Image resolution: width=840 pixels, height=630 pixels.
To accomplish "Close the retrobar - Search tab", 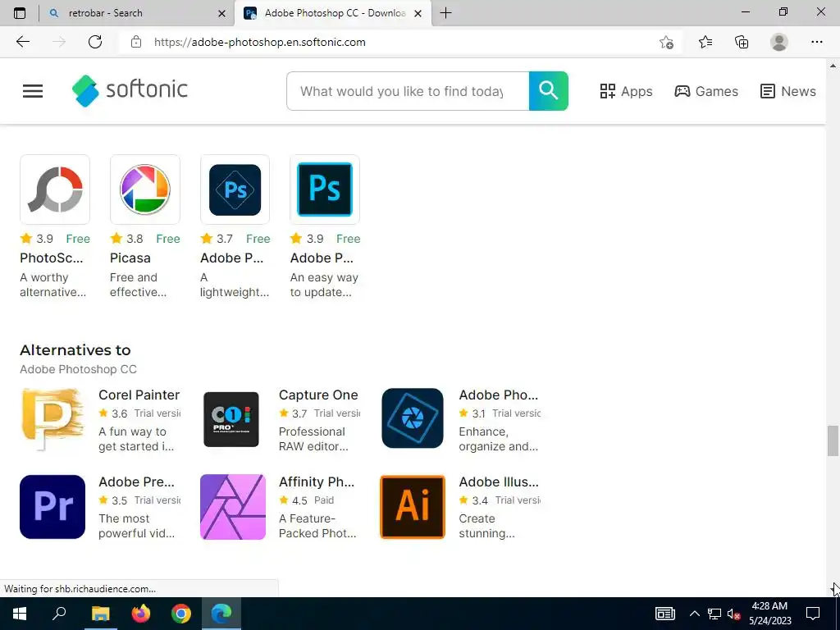I will (221, 13).
